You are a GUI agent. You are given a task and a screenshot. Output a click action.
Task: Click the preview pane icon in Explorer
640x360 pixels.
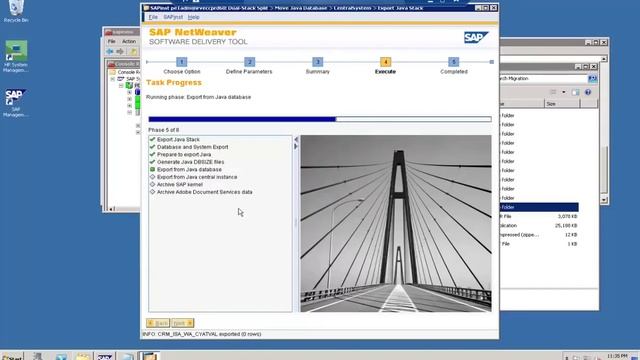click(x=576, y=92)
